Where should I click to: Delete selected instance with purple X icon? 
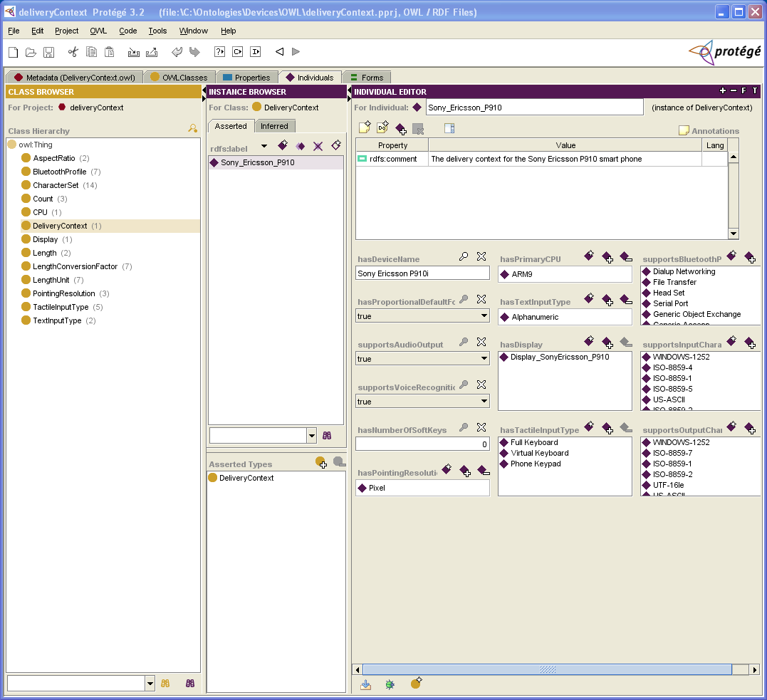[318, 146]
